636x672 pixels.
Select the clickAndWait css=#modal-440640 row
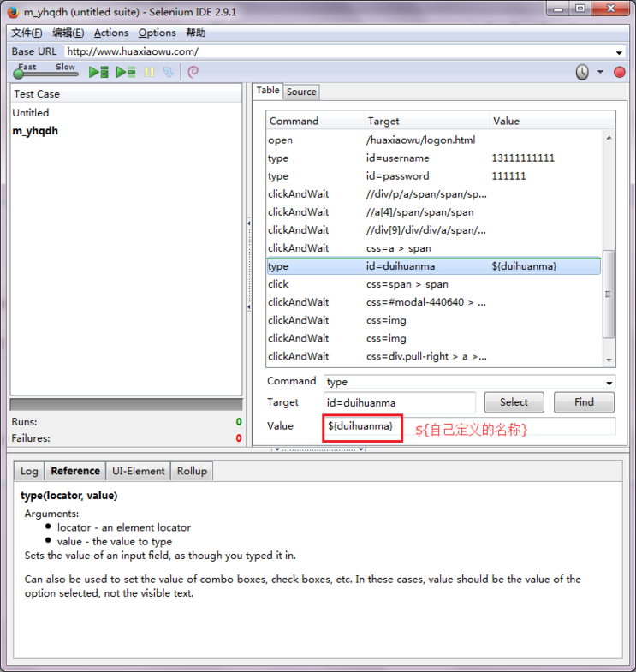coord(434,302)
